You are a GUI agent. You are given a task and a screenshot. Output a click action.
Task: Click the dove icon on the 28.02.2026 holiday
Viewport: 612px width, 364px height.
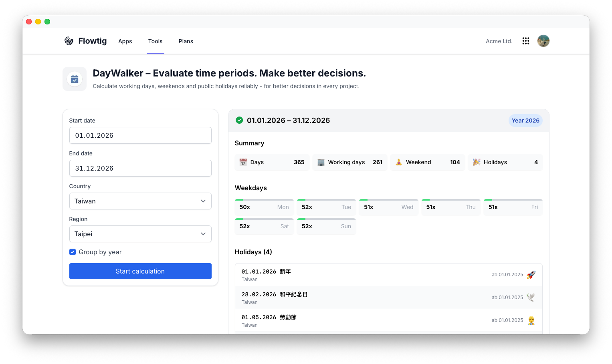click(x=531, y=298)
